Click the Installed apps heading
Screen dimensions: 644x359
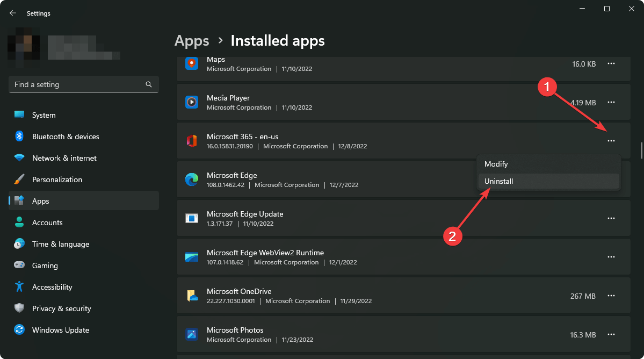(x=278, y=41)
